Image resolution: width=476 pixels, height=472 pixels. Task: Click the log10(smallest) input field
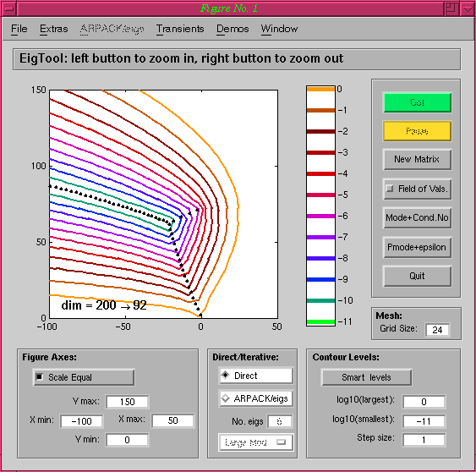[424, 421]
